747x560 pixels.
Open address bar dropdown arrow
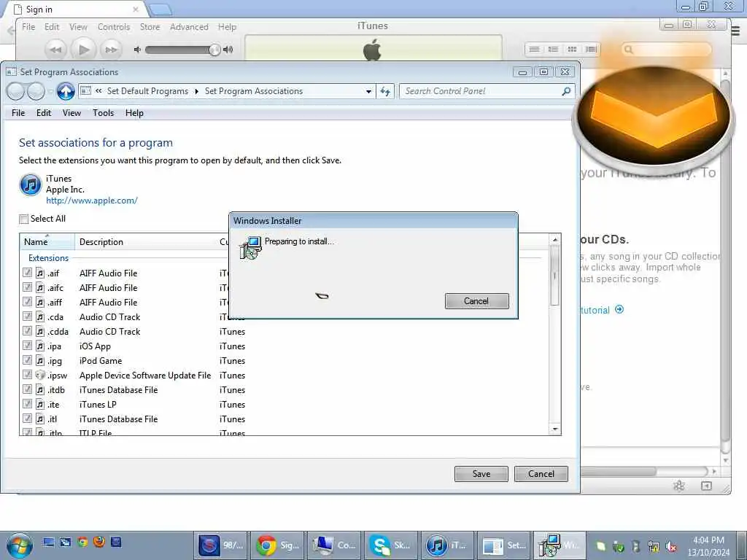[368, 91]
